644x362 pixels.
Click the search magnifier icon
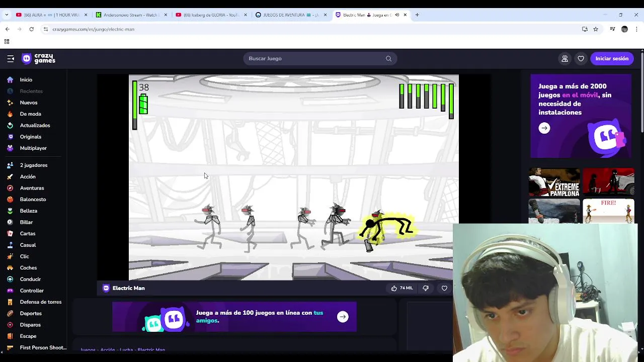point(388,59)
